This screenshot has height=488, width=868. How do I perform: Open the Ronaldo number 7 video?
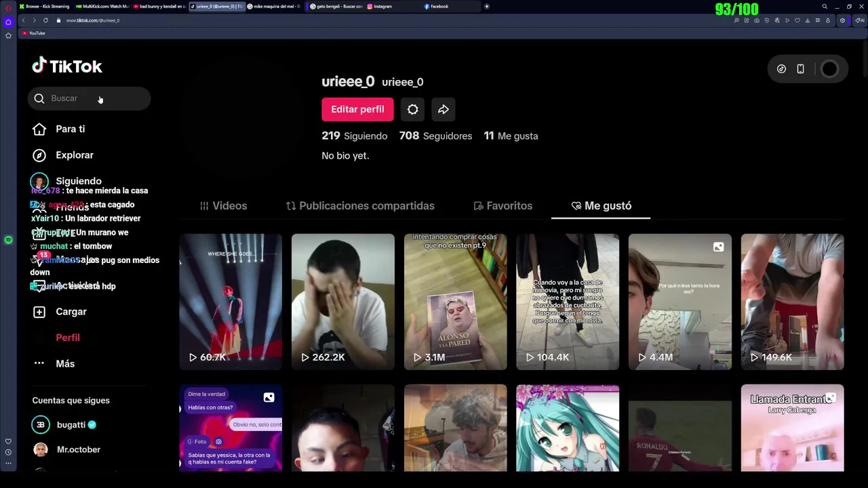(680, 428)
